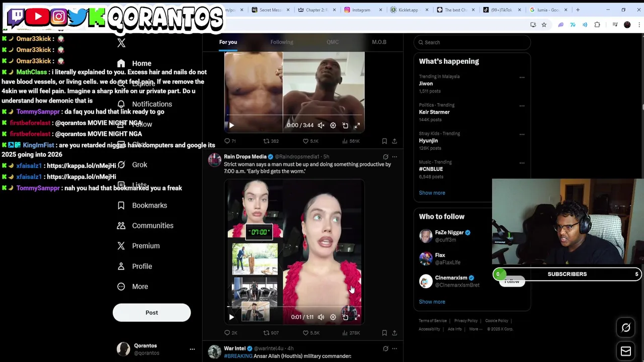Open Privacy Policy link
The height and width of the screenshot is (362, 644).
(466, 321)
